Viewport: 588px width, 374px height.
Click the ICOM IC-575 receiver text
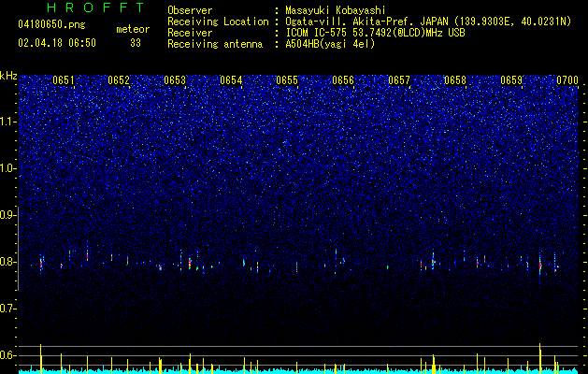375,33
